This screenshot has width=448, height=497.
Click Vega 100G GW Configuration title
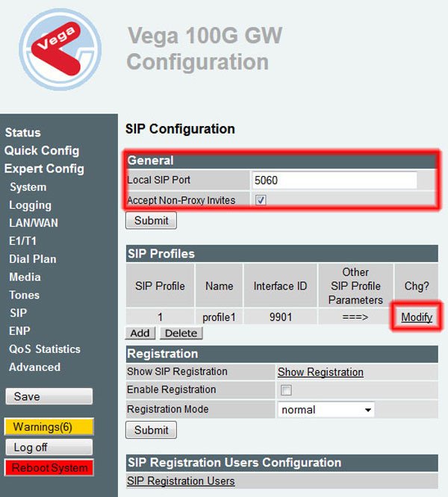[x=205, y=49]
